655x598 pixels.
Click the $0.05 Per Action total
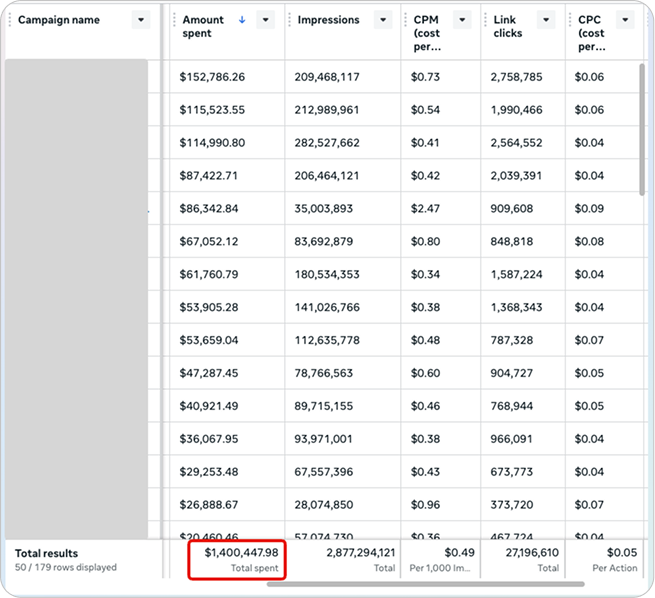622,552
